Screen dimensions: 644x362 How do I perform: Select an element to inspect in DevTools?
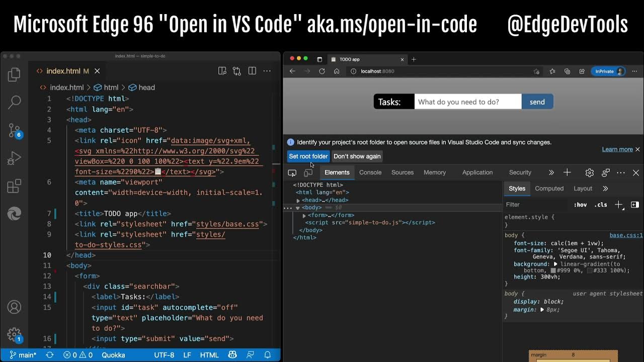pyautogui.click(x=292, y=172)
